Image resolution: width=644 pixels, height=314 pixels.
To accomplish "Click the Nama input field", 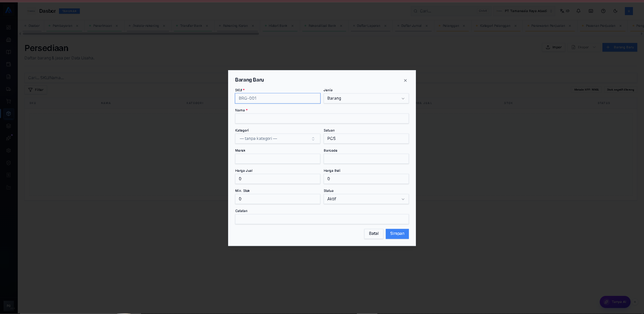I will [x=322, y=118].
